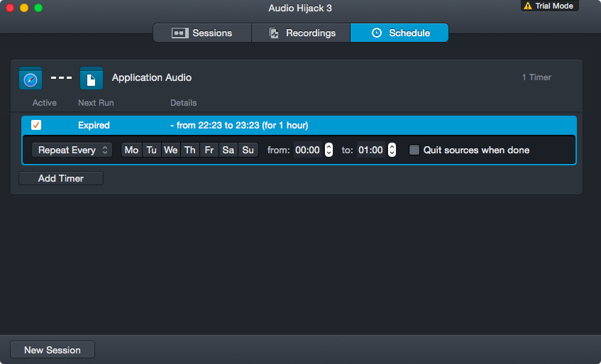Toggle Friday in repeat days

tap(209, 150)
